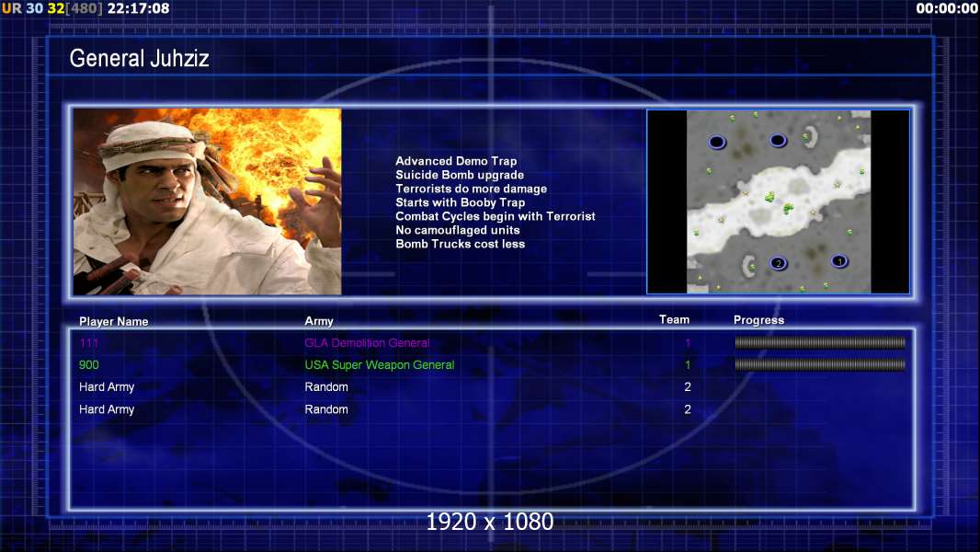Click 'Combat Cycles begin with Terrorist' line

tap(495, 215)
